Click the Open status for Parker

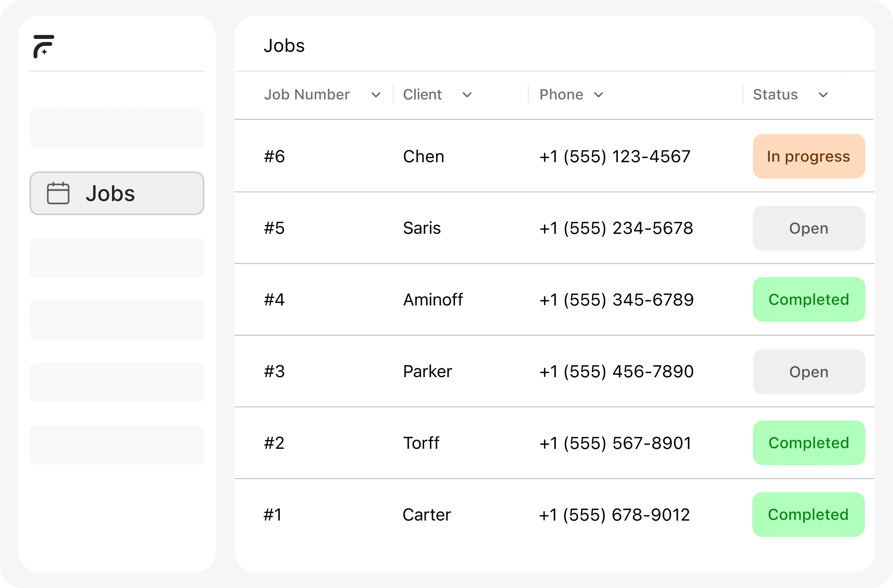(808, 372)
